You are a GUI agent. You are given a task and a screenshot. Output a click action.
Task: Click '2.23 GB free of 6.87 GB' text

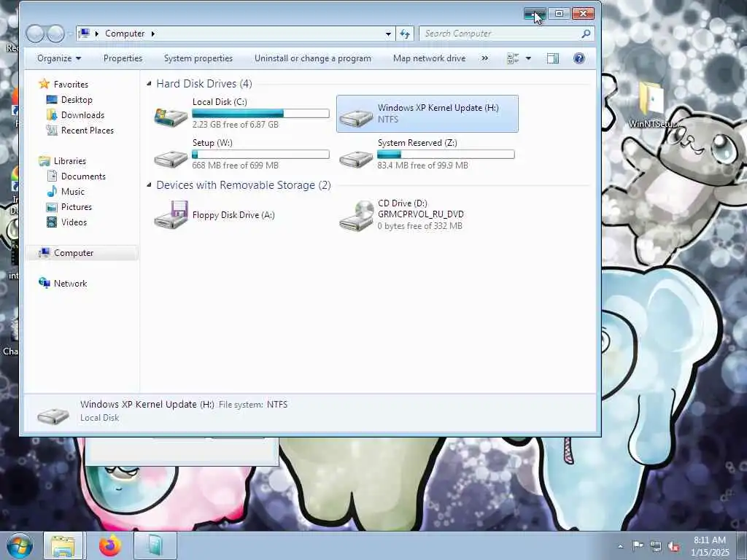(x=236, y=125)
